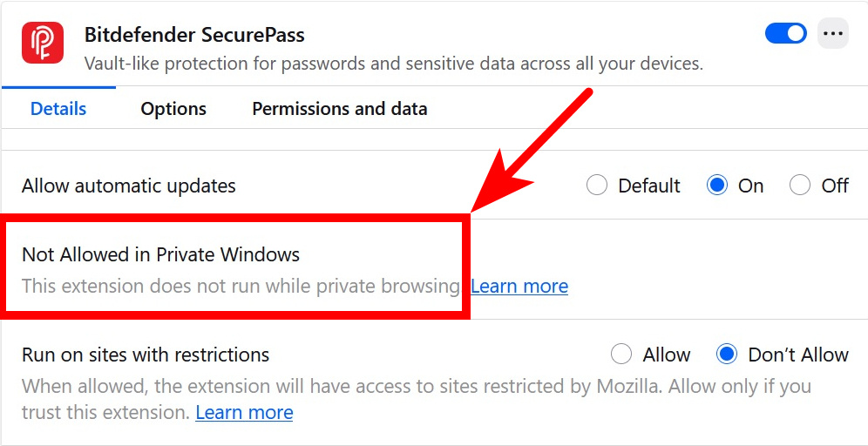
Task: Turn automatic updates Off
Action: 800,186
